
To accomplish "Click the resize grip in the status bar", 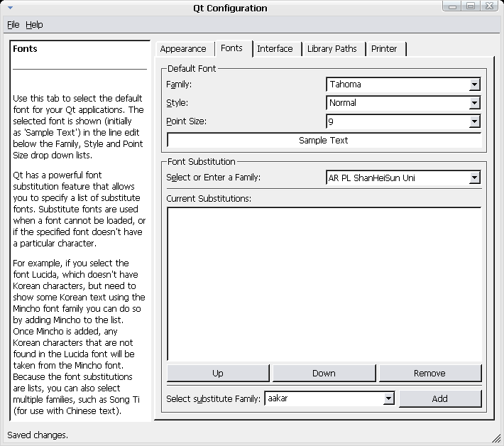I will tap(497, 438).
